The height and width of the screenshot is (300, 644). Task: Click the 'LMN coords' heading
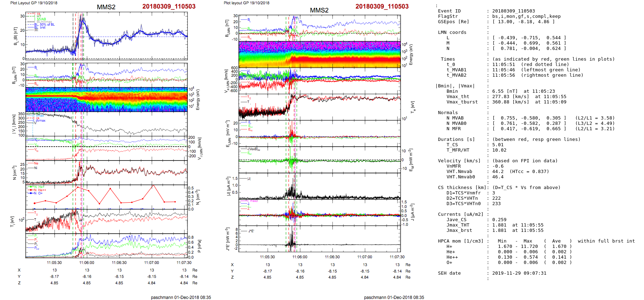tap(452, 32)
